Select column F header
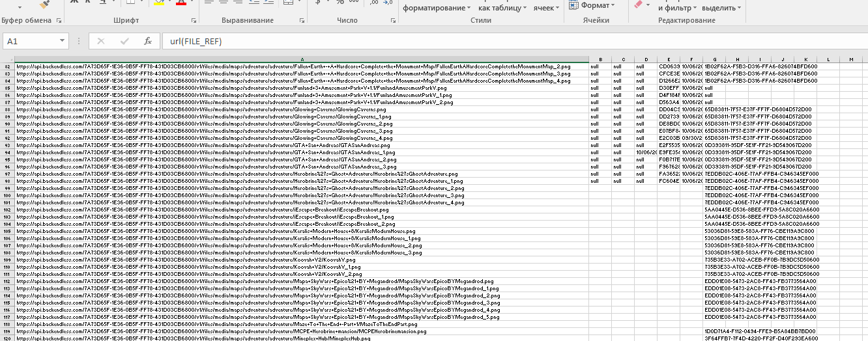 click(x=691, y=59)
